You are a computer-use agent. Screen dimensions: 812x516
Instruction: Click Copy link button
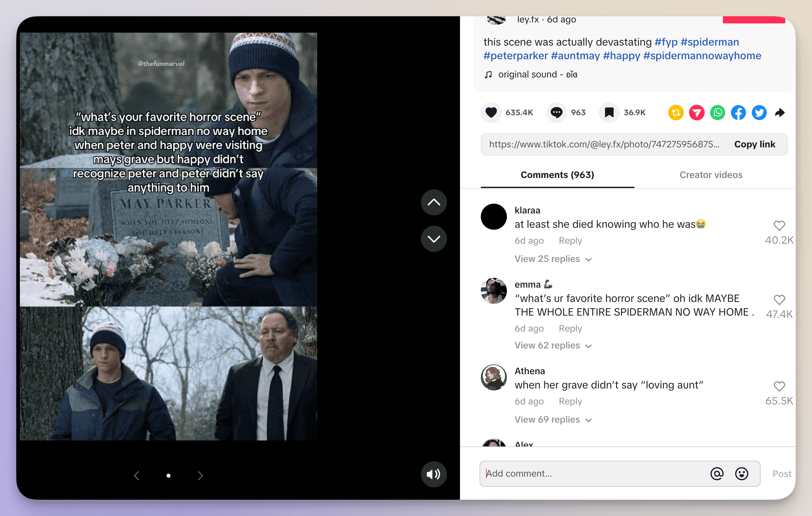755,144
